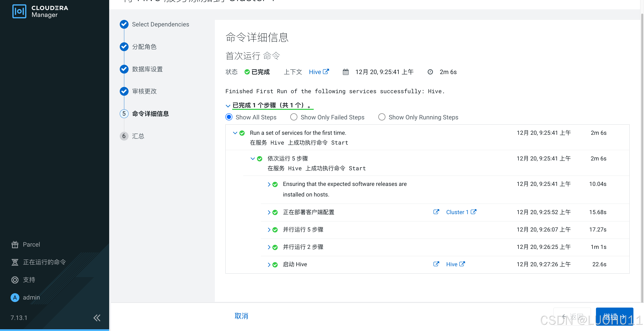Select Show Only Failed Steps option
The height and width of the screenshot is (331, 644).
[294, 117]
